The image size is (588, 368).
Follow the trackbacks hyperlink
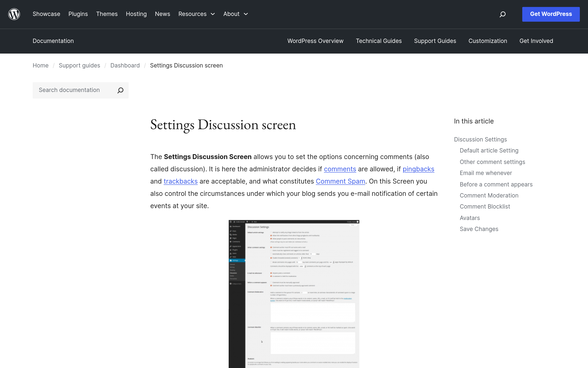pos(180,181)
